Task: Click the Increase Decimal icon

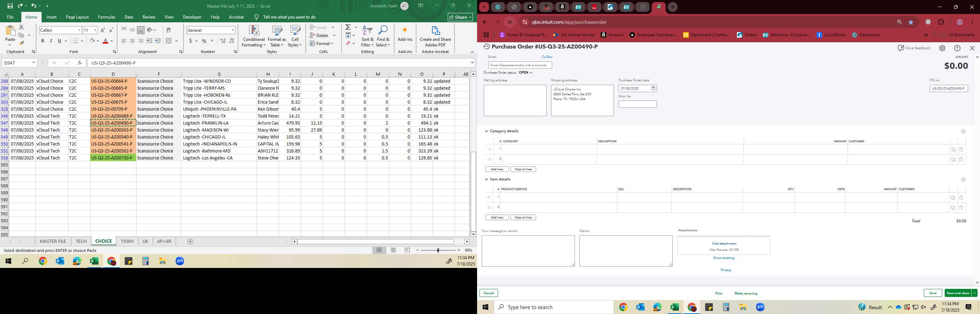Action: click(x=223, y=41)
